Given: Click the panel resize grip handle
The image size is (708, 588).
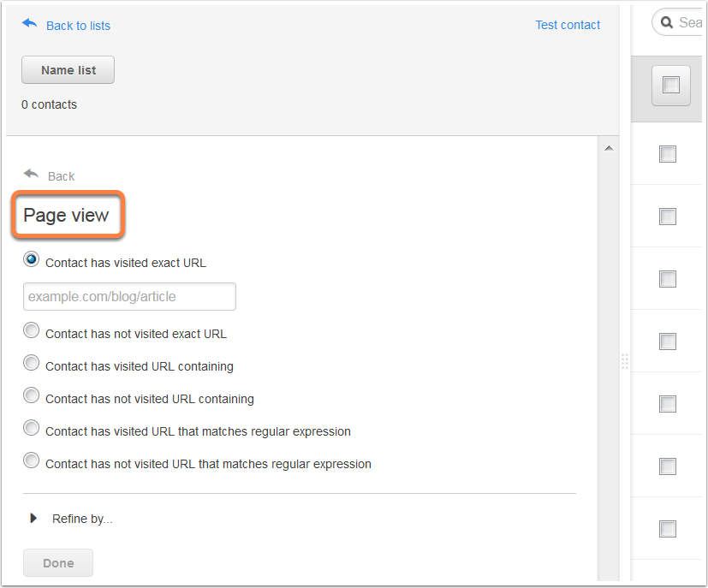Looking at the screenshot, I should click(624, 361).
